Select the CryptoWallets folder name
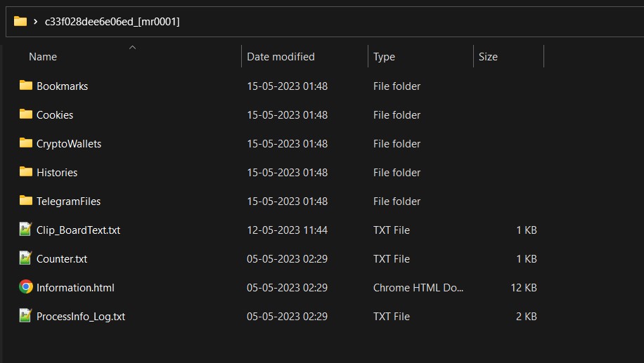The width and height of the screenshot is (644, 363). (x=69, y=143)
